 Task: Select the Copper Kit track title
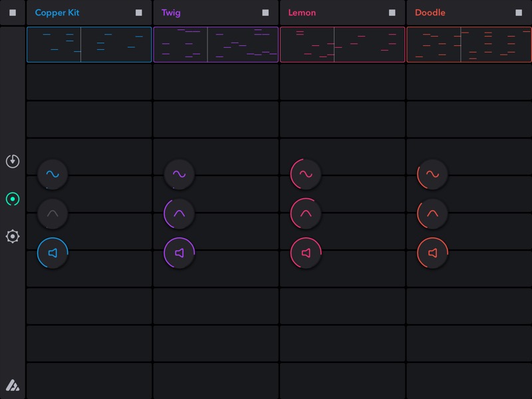57,13
